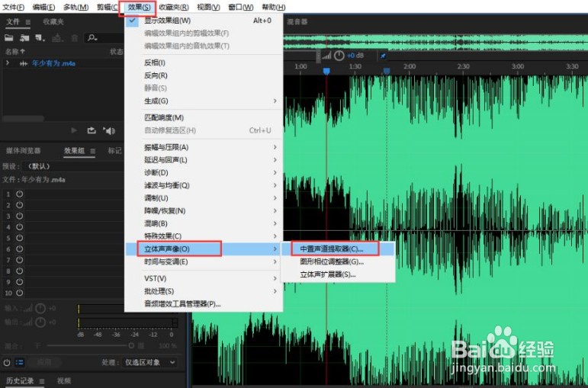
Task: Toggle power for effect slot 6
Action: coord(20,249)
